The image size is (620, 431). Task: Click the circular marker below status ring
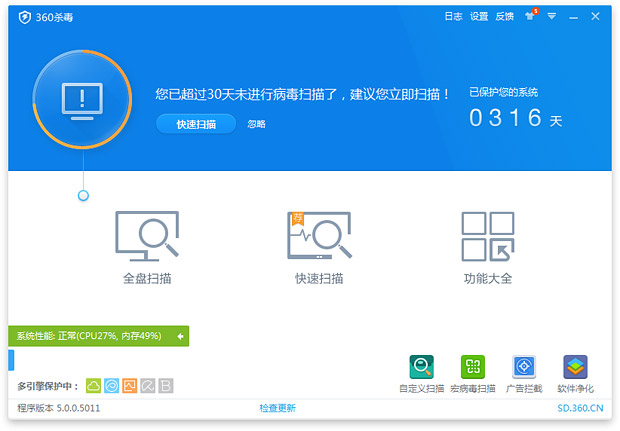pyautogui.click(x=83, y=195)
